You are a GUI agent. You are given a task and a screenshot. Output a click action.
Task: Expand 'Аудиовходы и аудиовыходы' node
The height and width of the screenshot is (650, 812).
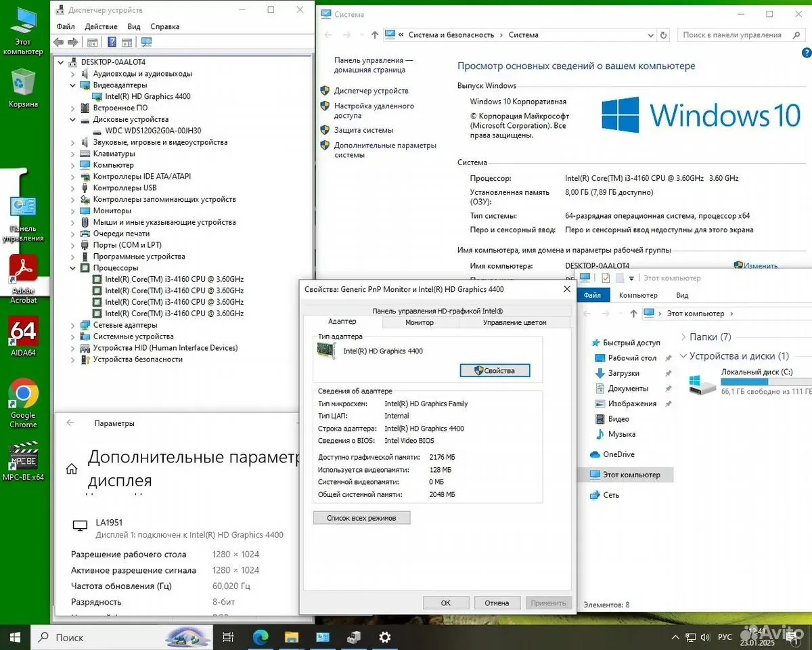(x=73, y=74)
